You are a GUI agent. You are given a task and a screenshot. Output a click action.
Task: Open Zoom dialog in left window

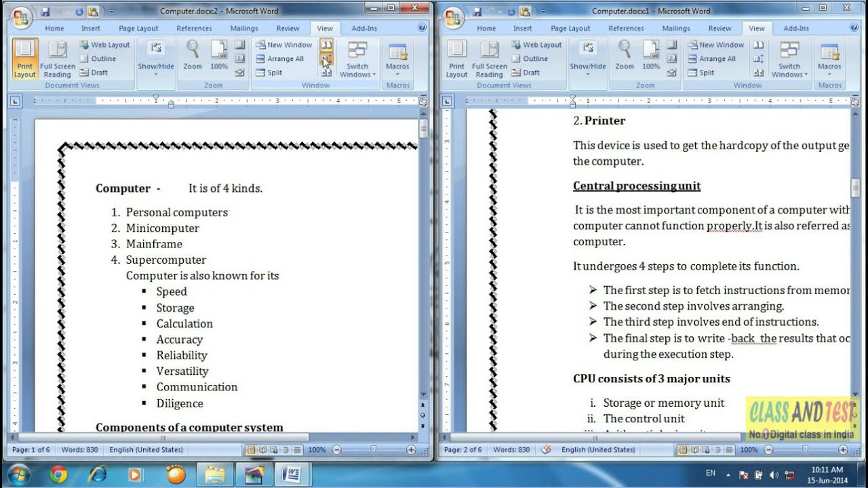193,55
